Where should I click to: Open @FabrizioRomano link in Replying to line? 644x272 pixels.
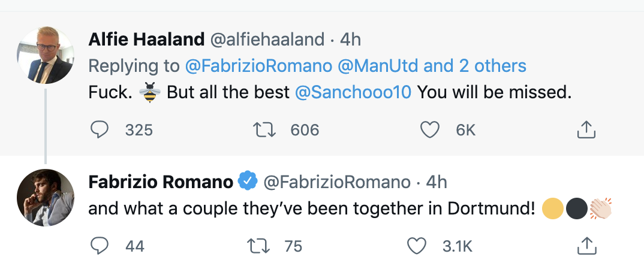258,66
